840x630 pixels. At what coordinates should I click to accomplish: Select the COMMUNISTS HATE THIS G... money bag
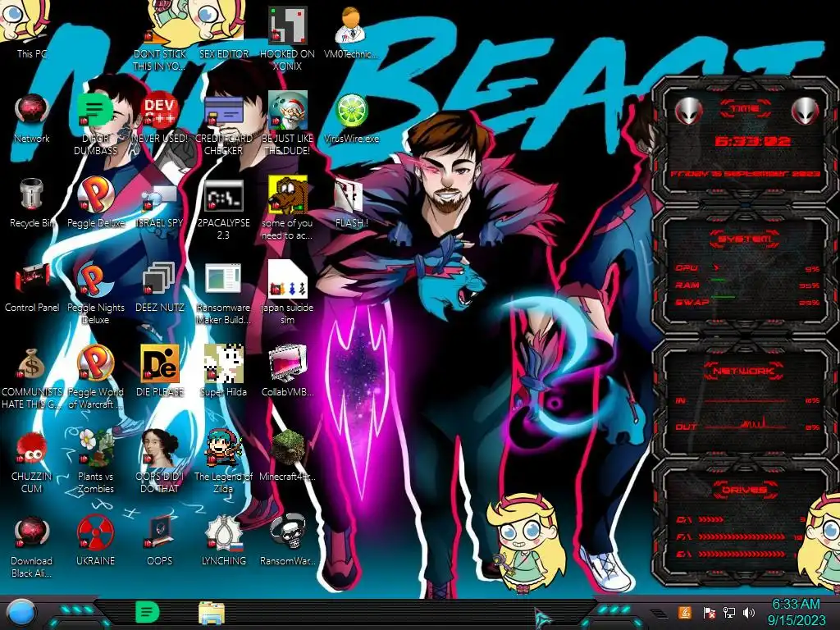pyautogui.click(x=32, y=377)
